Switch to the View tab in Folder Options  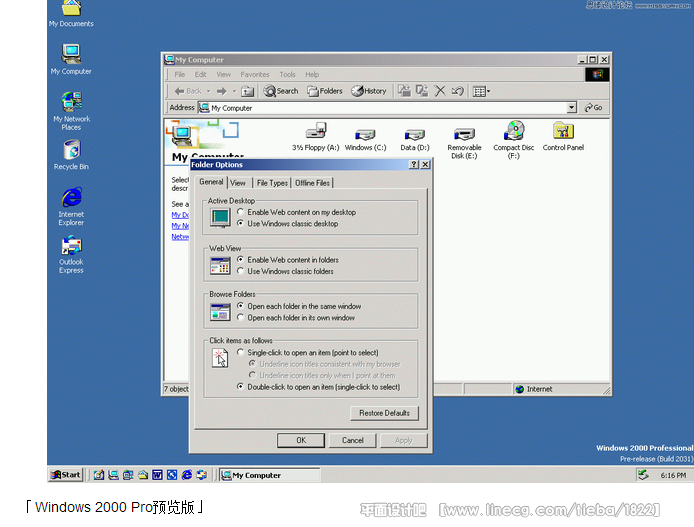click(x=238, y=183)
